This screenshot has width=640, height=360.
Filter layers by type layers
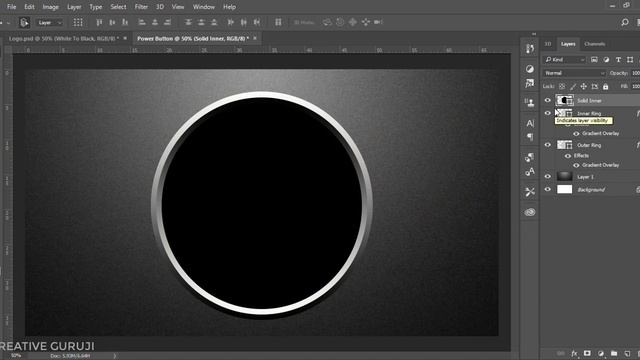[618, 60]
